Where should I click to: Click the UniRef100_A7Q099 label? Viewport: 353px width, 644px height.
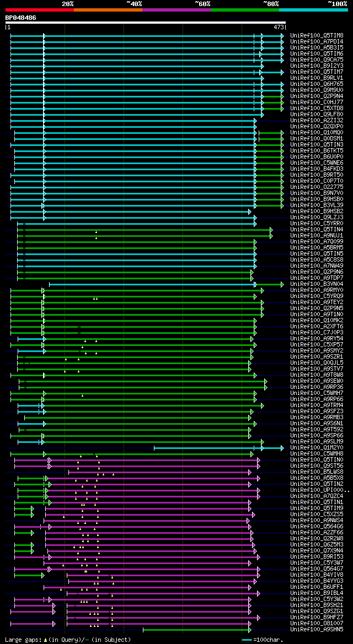click(317, 241)
